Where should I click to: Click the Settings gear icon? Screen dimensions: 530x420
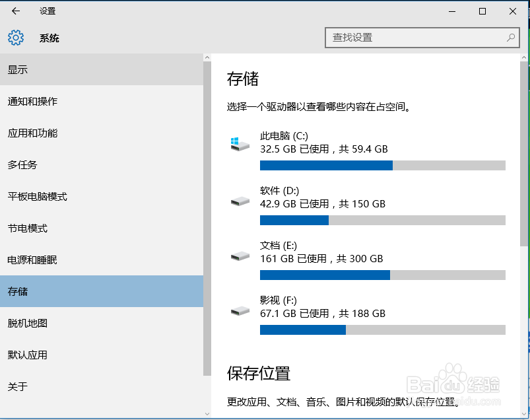[16, 38]
